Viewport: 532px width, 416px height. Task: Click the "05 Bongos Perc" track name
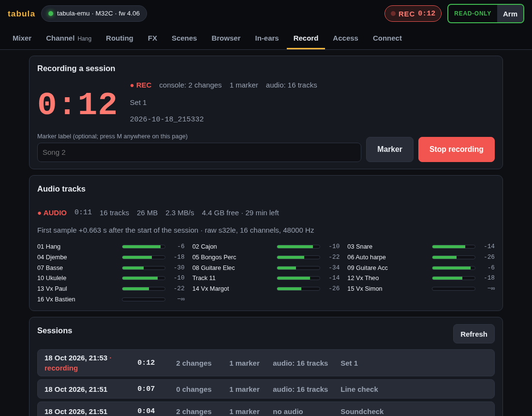(x=214, y=257)
